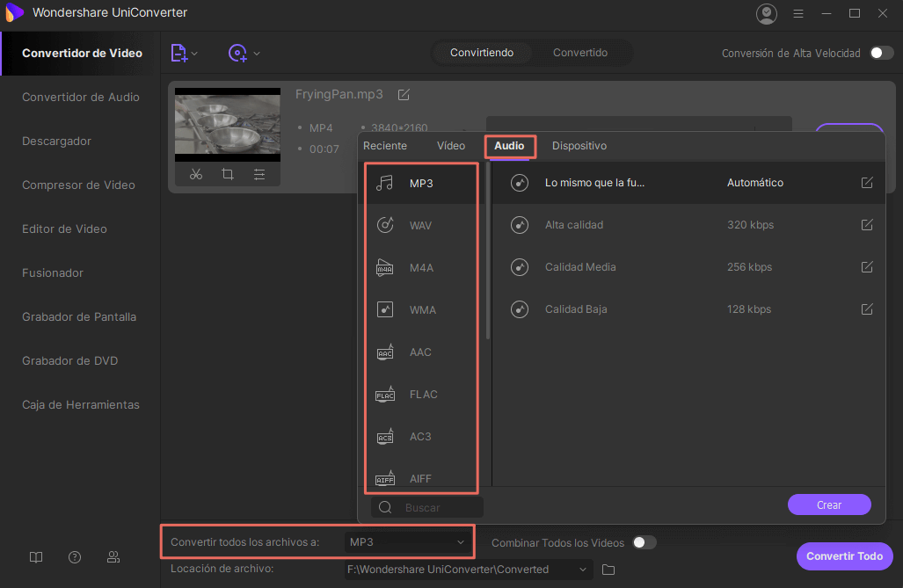Open the Vídeo format tab
Image resolution: width=903 pixels, height=588 pixels.
451,146
